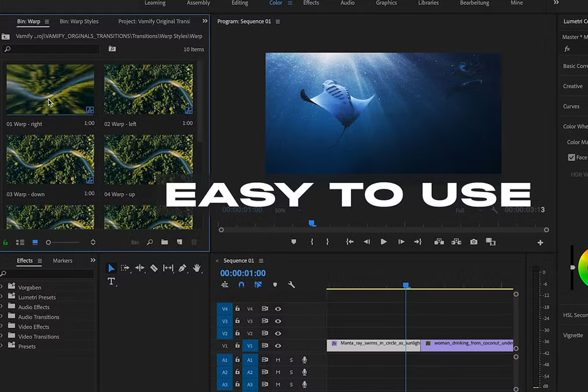Open the Markers panel tab

click(x=62, y=261)
